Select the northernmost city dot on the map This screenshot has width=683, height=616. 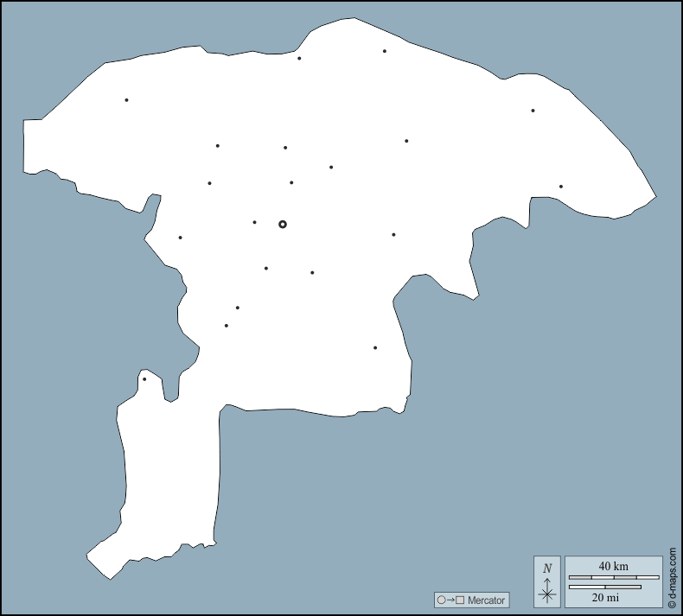point(385,51)
